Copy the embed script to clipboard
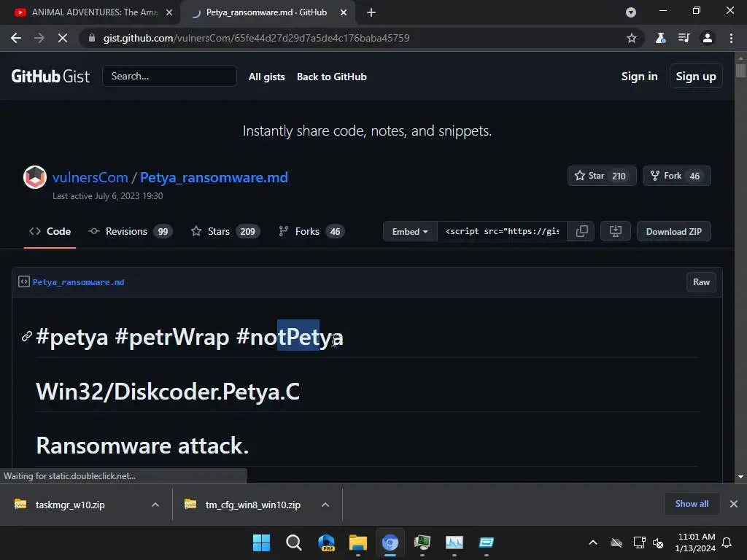Viewport: 747px width, 560px height. (581, 231)
